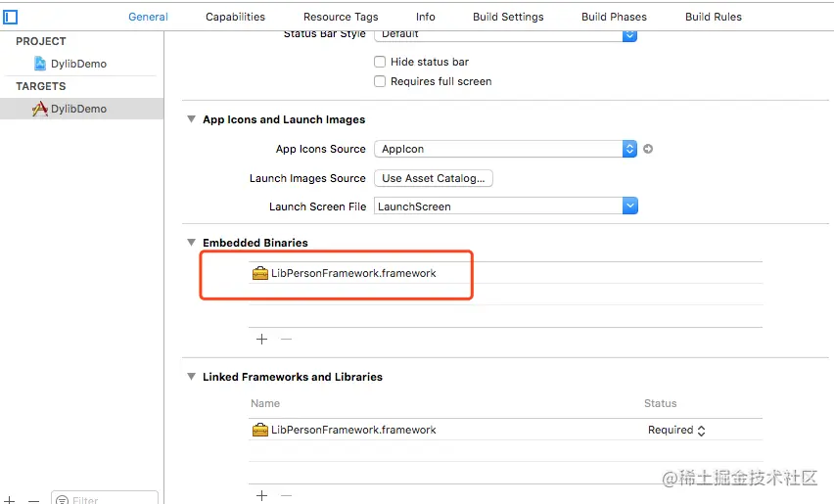
Task: Open the Status Bar Style dropdown
Action: 629,34
